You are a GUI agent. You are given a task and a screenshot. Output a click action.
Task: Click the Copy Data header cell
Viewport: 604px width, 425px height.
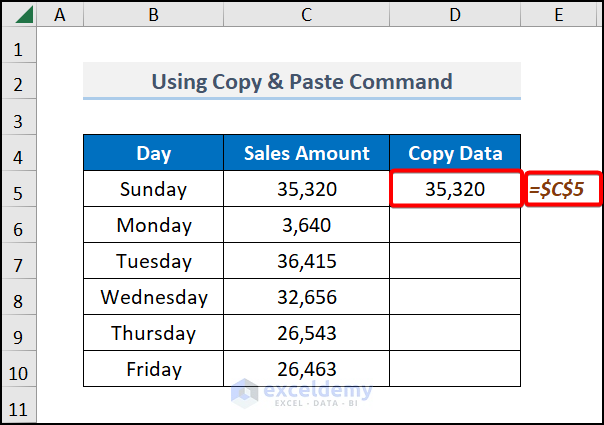(455, 154)
